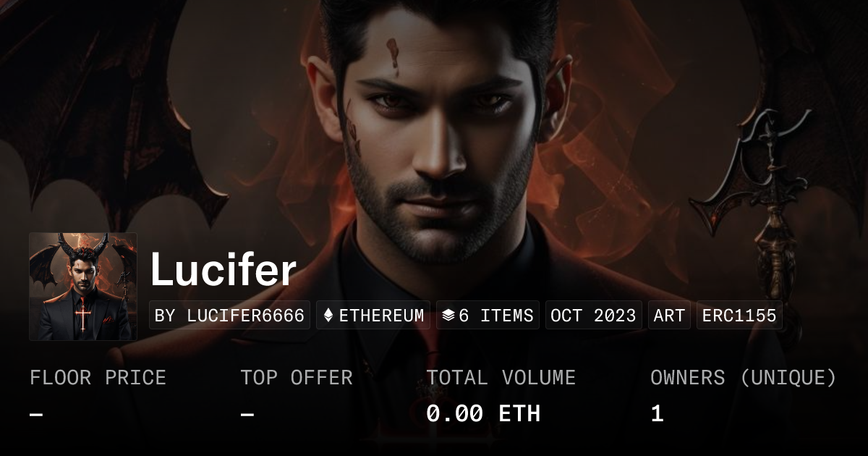Click the OCT 2023 creation date badge
868x456 pixels.
[593, 316]
